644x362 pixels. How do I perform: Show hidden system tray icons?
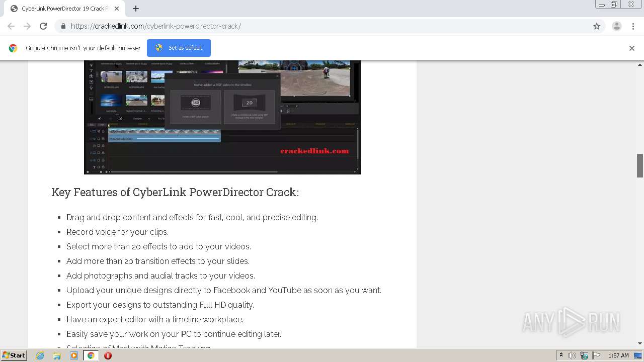pyautogui.click(x=561, y=355)
